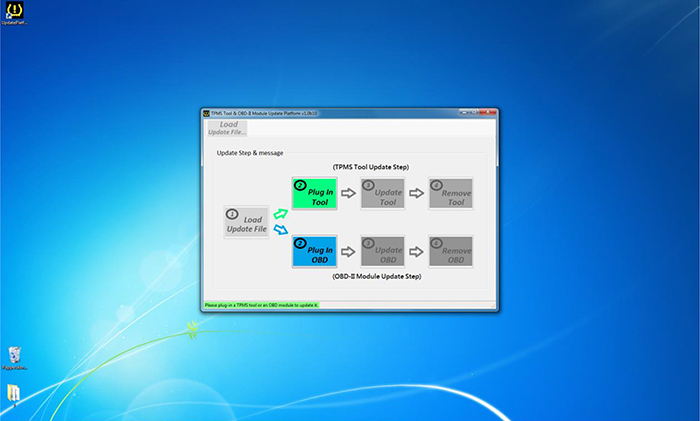Screen dimensions: 700x421
Task: Click the green Plug In Tool step
Action: (314, 193)
